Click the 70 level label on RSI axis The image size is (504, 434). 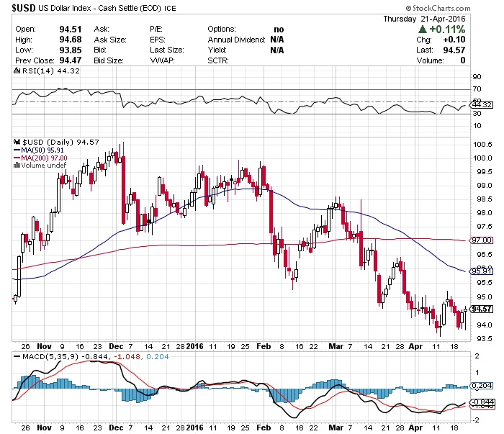tap(477, 89)
